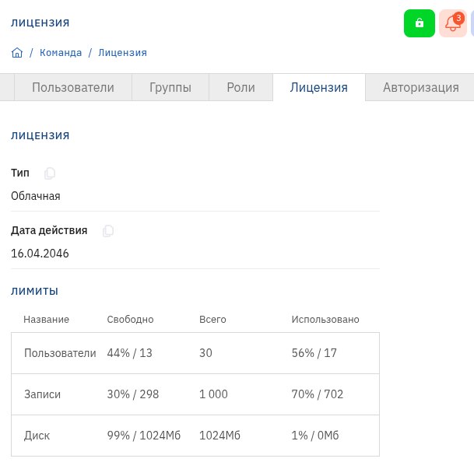The image size is (474, 476).
Task: Switch to the Авторизация tab
Action: coord(420,88)
